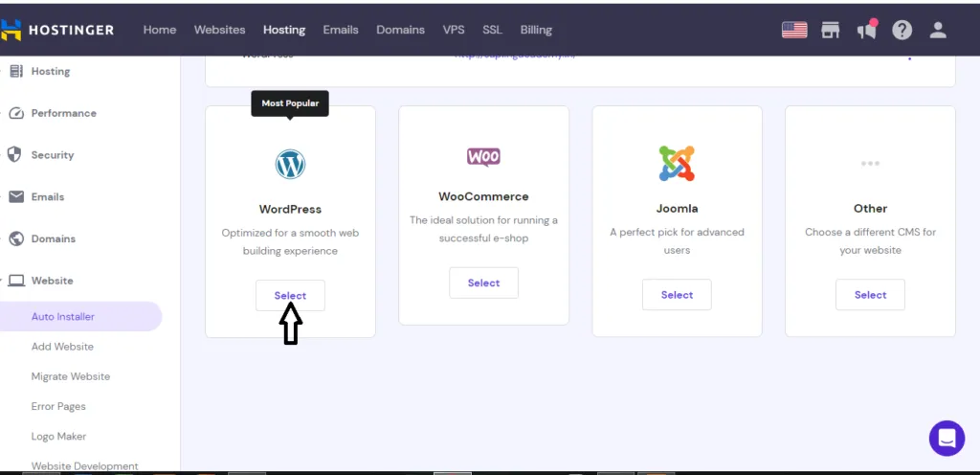Select WooCommerce for installation
Viewport: 980px width, 475px height.
point(483,283)
